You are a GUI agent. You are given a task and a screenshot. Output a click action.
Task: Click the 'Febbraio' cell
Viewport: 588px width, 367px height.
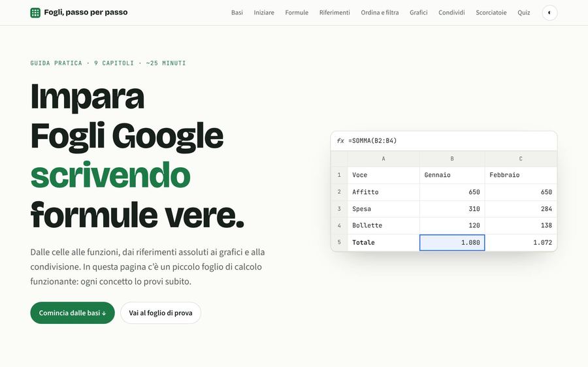point(521,175)
